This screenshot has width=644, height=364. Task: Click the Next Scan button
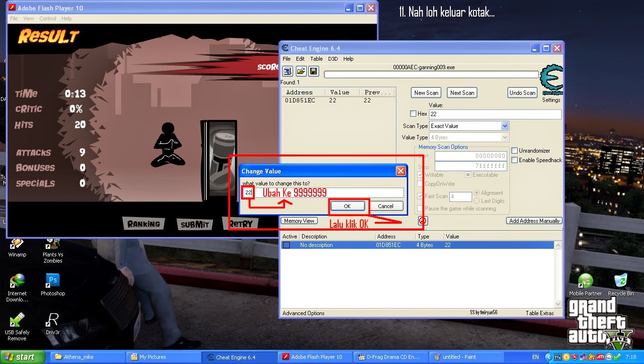click(x=462, y=93)
